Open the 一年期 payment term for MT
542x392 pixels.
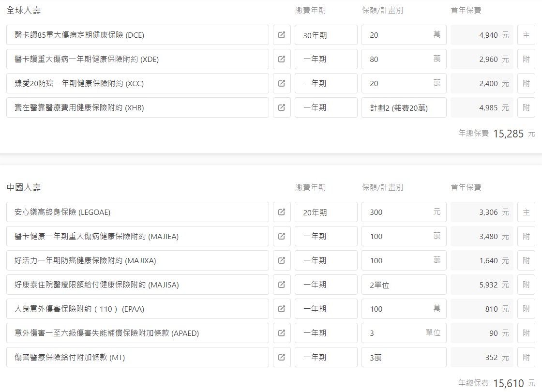[326, 357]
